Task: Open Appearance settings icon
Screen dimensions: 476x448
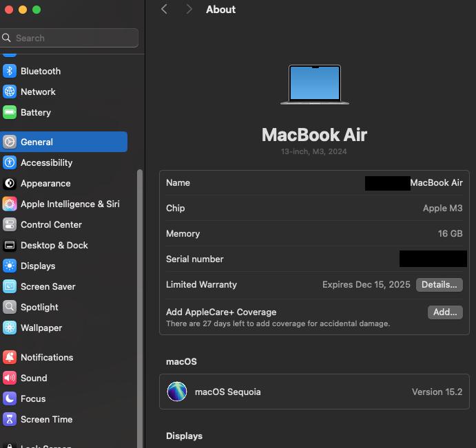Action: click(10, 183)
